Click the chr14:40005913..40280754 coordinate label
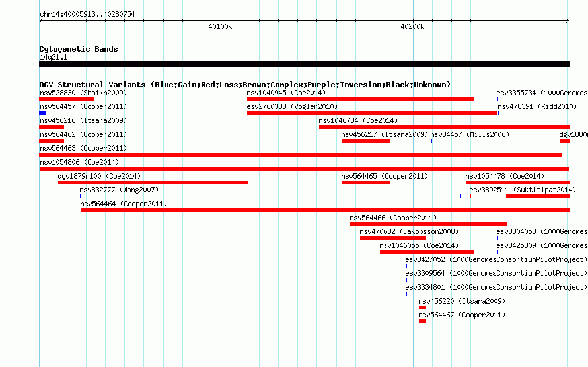 [x=87, y=14]
